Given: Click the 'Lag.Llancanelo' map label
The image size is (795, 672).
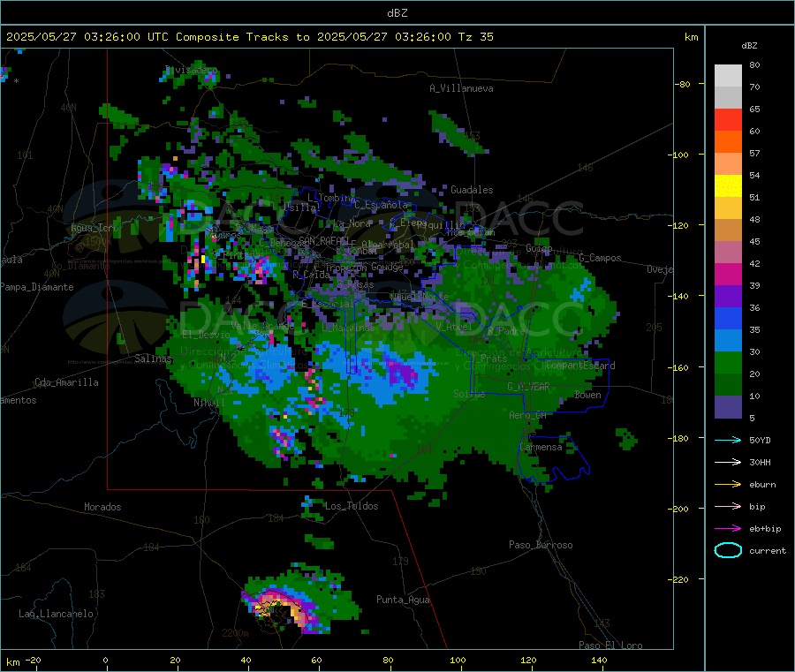Looking at the screenshot, I should [x=56, y=614].
